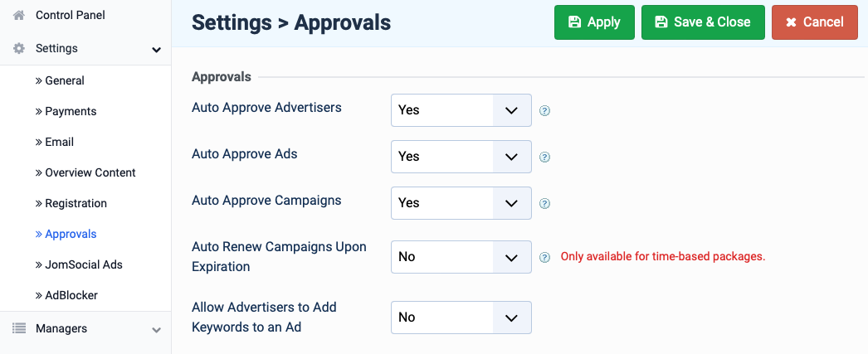Click the Control Panel home icon
Viewport: 868px width, 354px height.
pyautogui.click(x=19, y=15)
